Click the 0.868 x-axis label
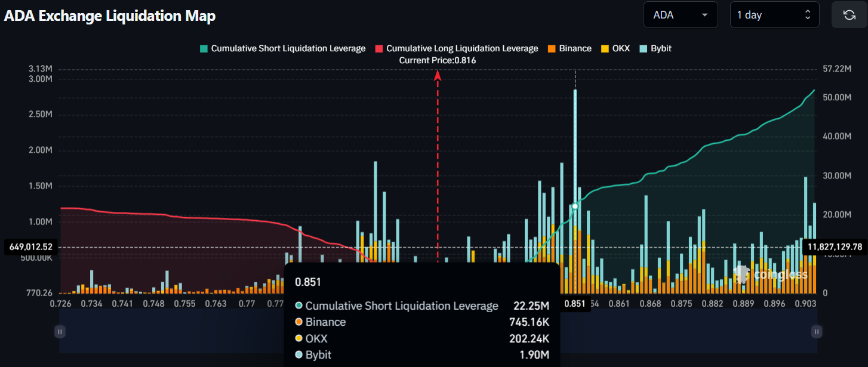Viewport: 868px width, 367px height. click(650, 304)
